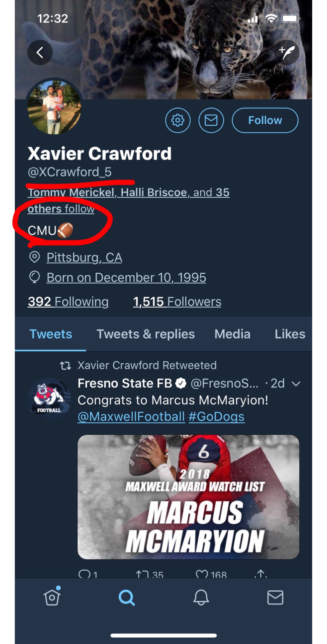Open Xavier Crawford's profile picture
Image resolution: width=327 pixels, height=644 pixels.
(54, 107)
